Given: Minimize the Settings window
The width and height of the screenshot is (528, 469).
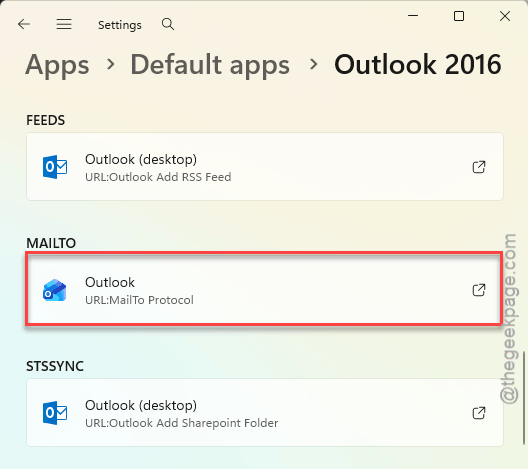Looking at the screenshot, I should [x=413, y=16].
